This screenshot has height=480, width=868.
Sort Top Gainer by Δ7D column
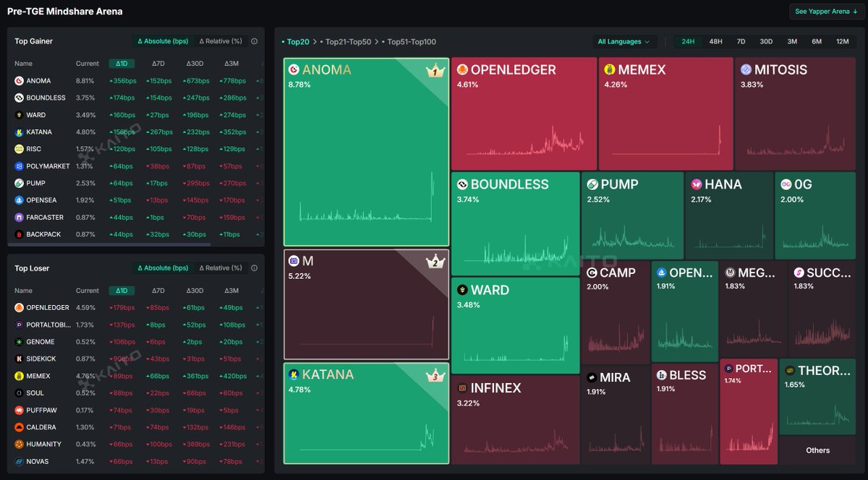click(x=158, y=64)
